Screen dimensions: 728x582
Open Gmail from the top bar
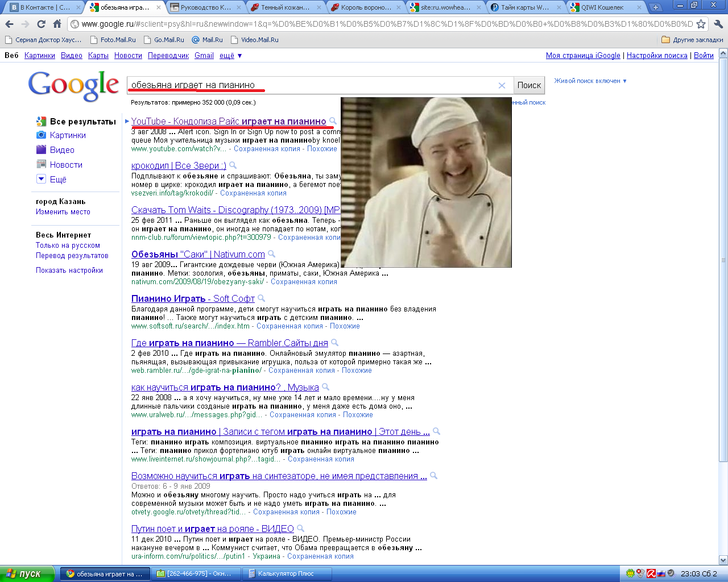pyautogui.click(x=204, y=55)
